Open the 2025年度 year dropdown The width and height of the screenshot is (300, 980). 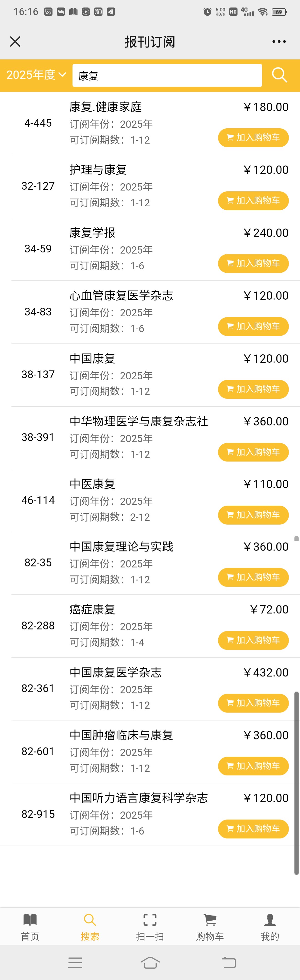point(36,75)
